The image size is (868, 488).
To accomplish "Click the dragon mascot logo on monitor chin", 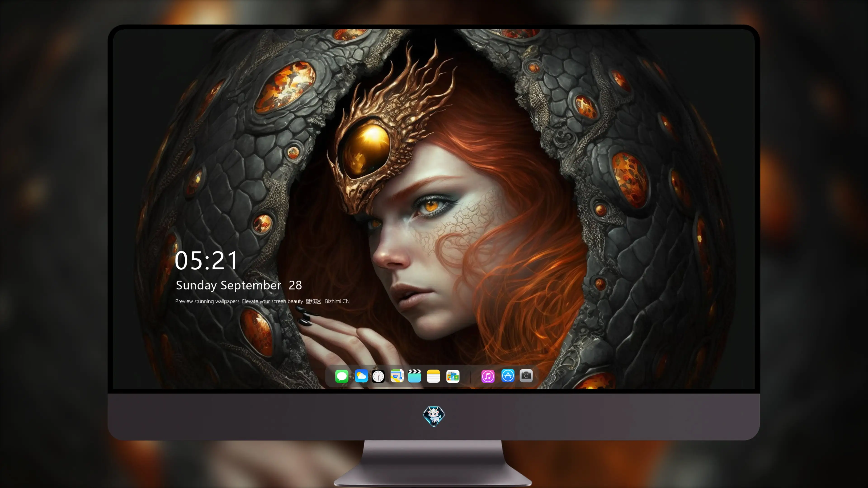I will pyautogui.click(x=434, y=416).
